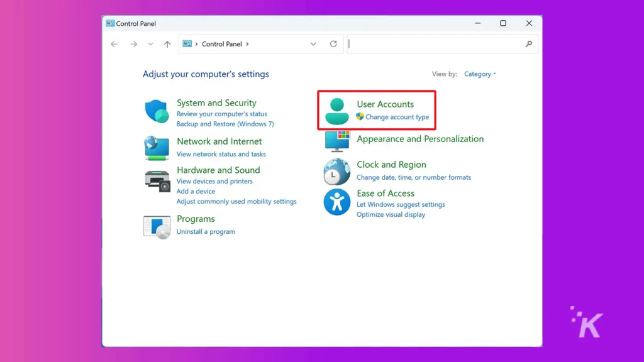Click the Control Panel title bar icon
Viewport: 644px width, 362px height.
coord(110,23)
